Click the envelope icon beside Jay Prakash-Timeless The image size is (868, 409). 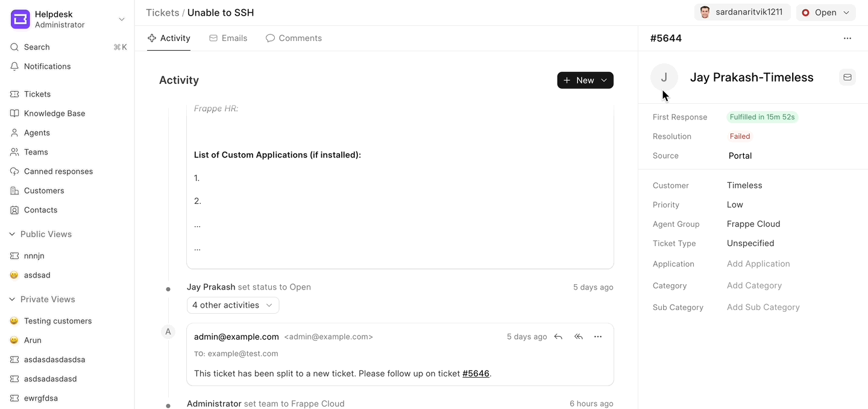847,77
